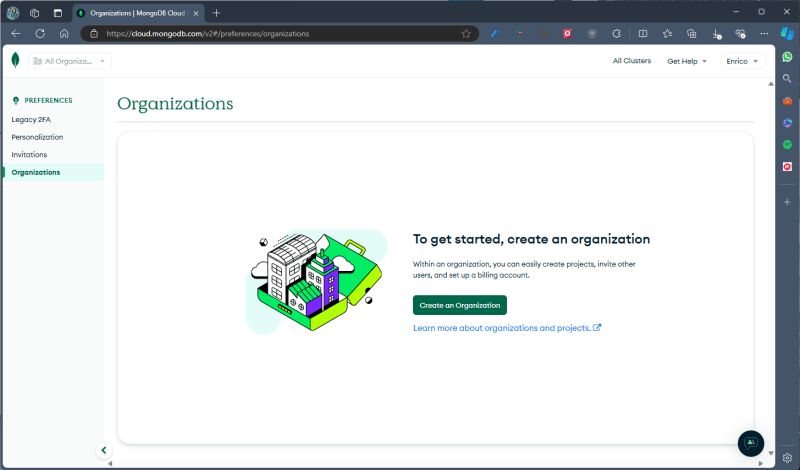Screen dimensions: 800x470
Task: Customize sidebar with the plus button
Action: coord(787,202)
